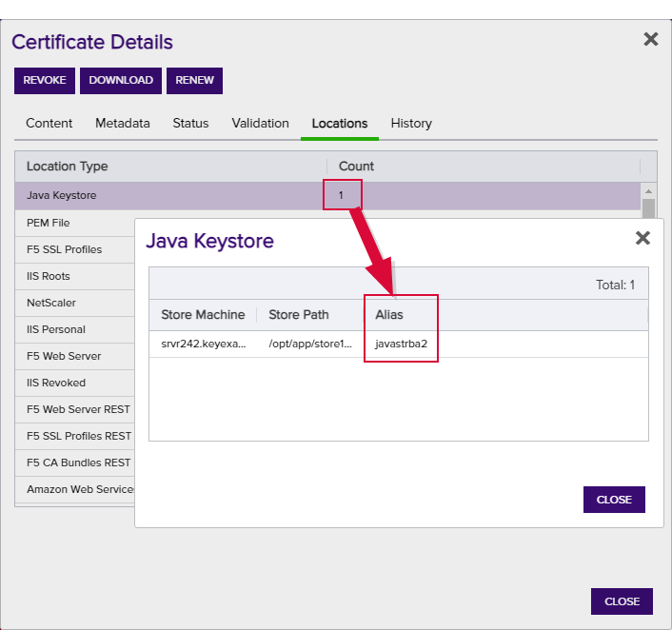Select the PEM File location row
This screenshot has width=672, height=630.
click(x=75, y=223)
